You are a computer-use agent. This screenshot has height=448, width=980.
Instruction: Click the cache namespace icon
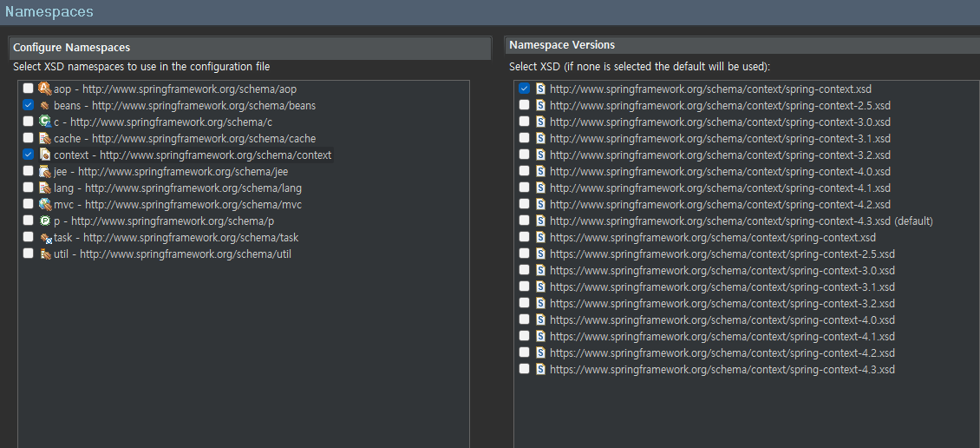[x=44, y=138]
